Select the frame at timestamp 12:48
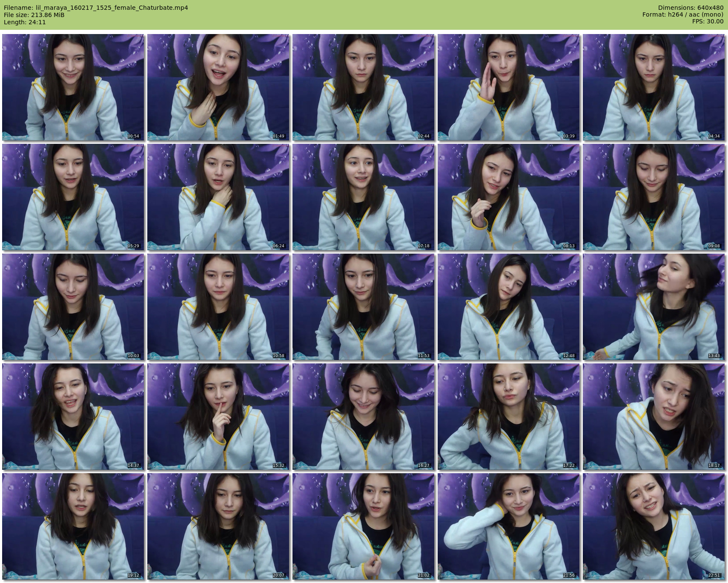 [x=508, y=307]
